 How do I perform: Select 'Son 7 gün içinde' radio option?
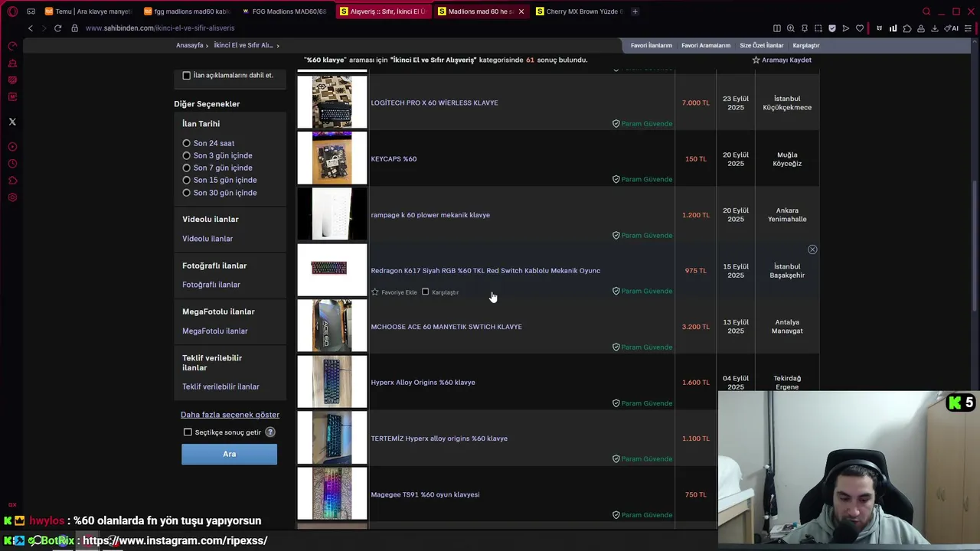[187, 168]
